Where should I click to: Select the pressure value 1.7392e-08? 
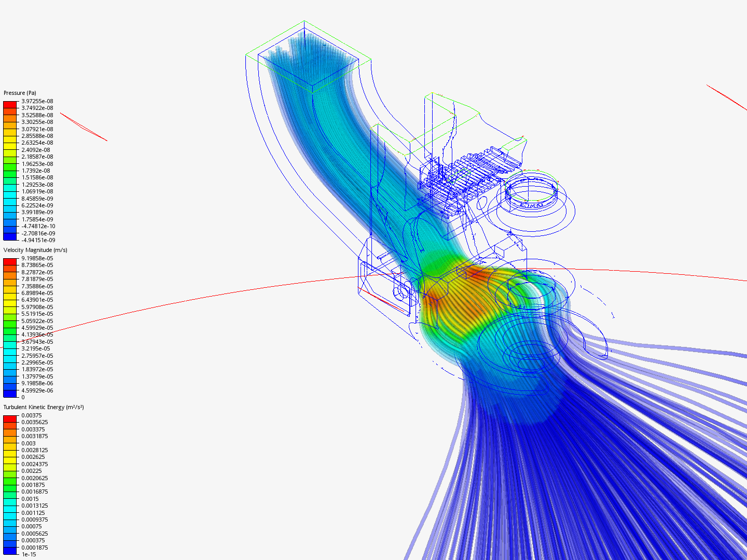coord(36,171)
